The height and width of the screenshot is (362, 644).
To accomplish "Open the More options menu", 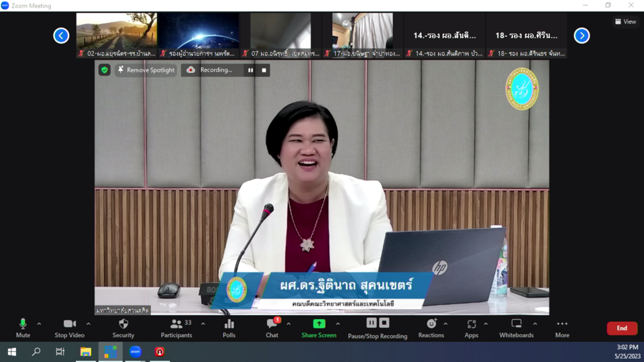I will tap(562, 328).
